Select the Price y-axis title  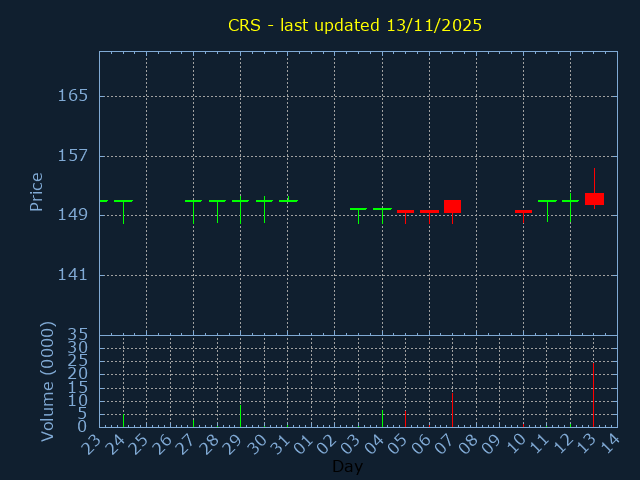click(37, 191)
